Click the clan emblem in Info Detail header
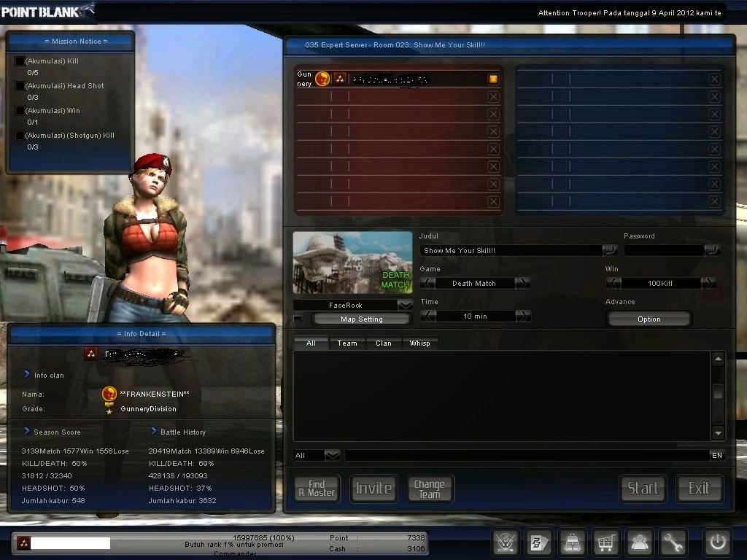 [91, 354]
